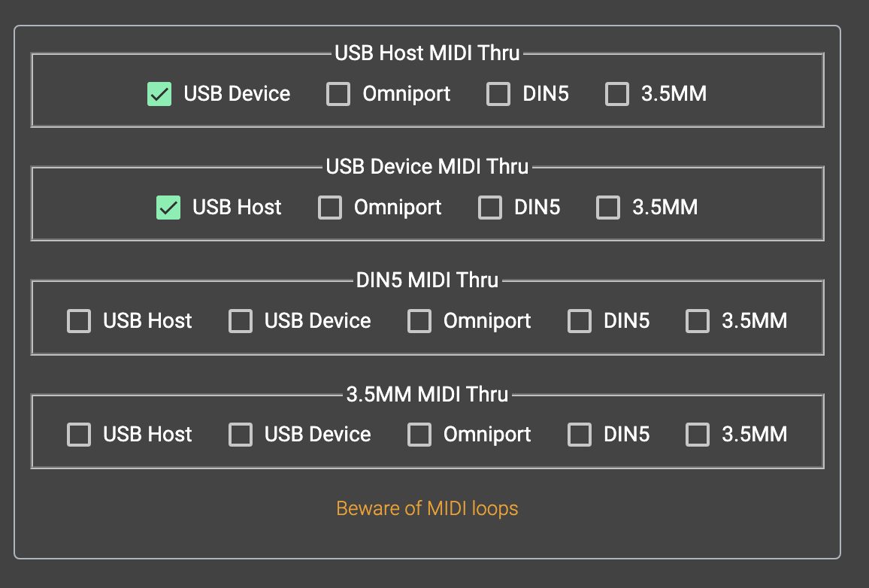
Task: Check USB Device in 3.5MM MIDI Thru
Action: pos(241,435)
